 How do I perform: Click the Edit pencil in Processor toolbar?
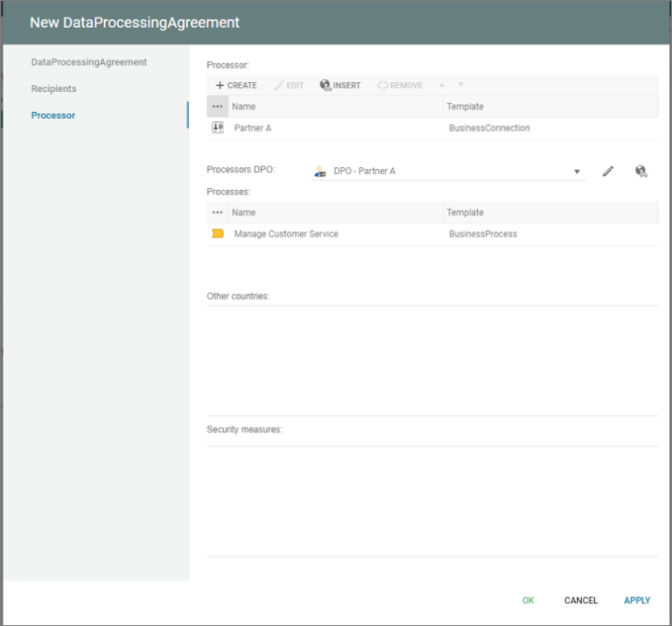(289, 85)
